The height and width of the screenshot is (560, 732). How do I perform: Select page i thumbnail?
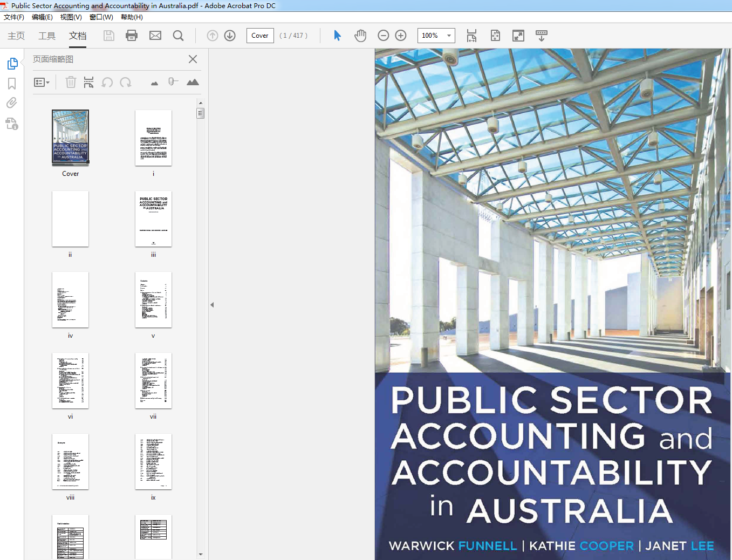pyautogui.click(x=153, y=138)
